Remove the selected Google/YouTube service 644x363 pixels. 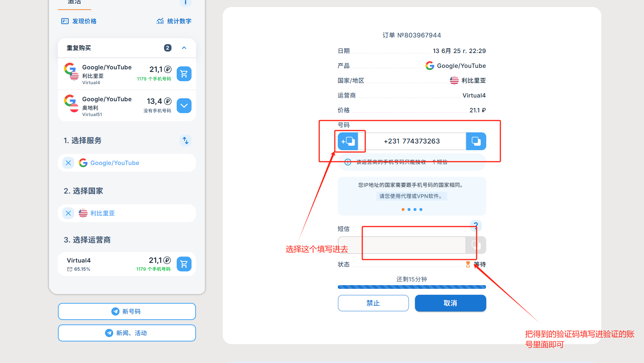68,163
